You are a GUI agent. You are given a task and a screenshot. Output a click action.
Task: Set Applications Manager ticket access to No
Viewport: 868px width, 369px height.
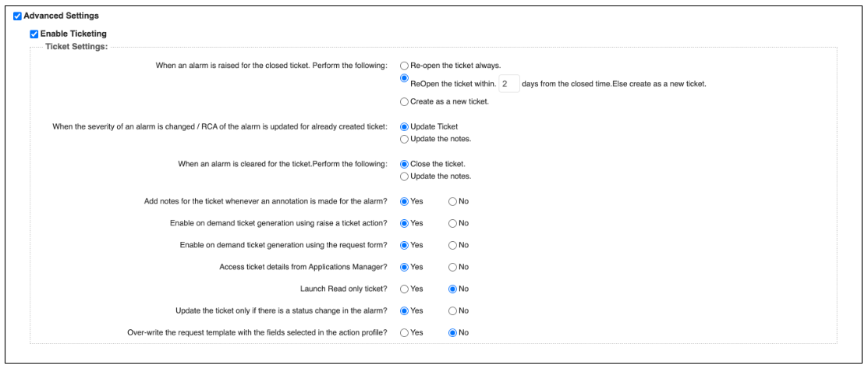[x=453, y=267]
